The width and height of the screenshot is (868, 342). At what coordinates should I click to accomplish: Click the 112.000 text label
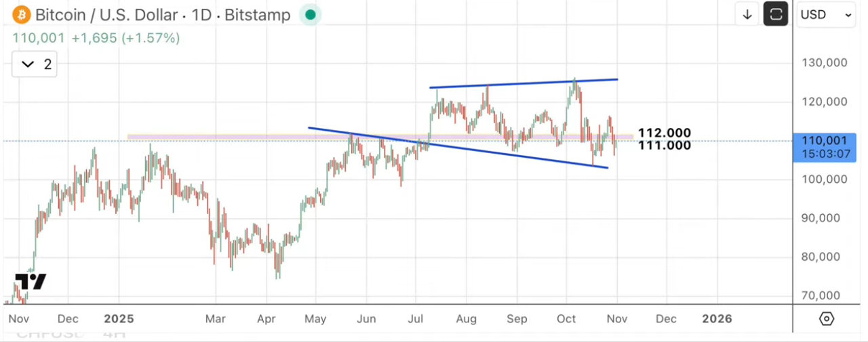coord(664,133)
